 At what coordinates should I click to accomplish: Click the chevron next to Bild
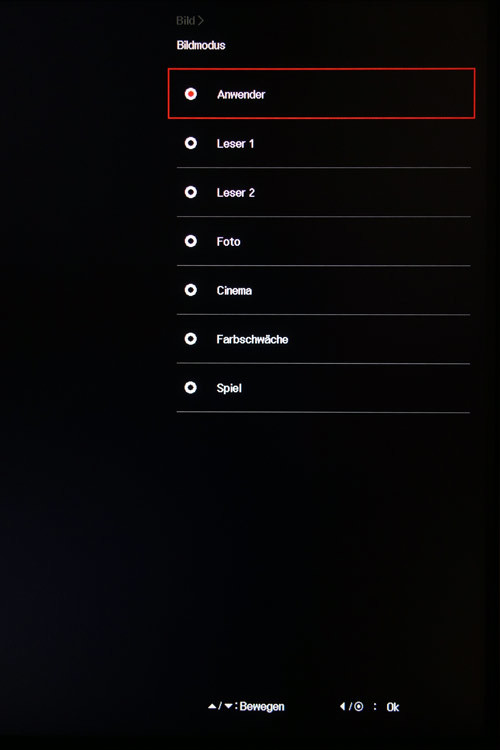point(201,21)
